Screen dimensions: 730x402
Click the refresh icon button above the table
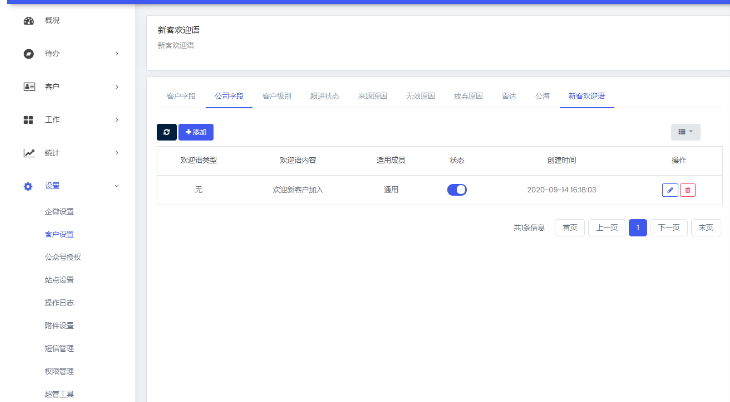166,131
